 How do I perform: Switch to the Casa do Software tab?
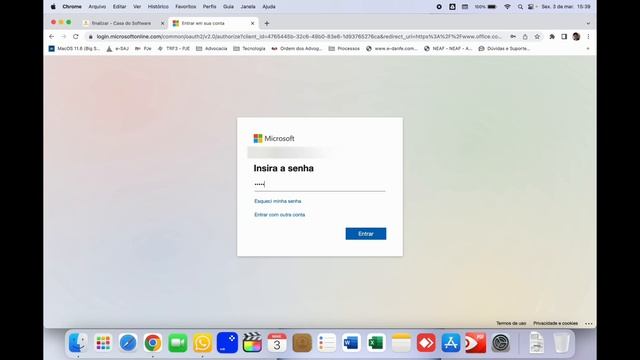coord(122,23)
